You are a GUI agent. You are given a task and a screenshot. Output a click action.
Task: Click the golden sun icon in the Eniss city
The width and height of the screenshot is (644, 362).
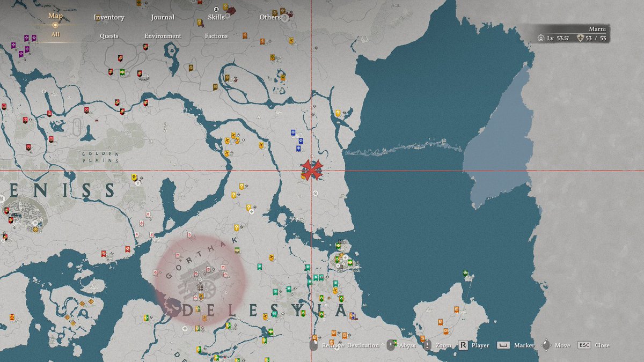(x=36, y=230)
